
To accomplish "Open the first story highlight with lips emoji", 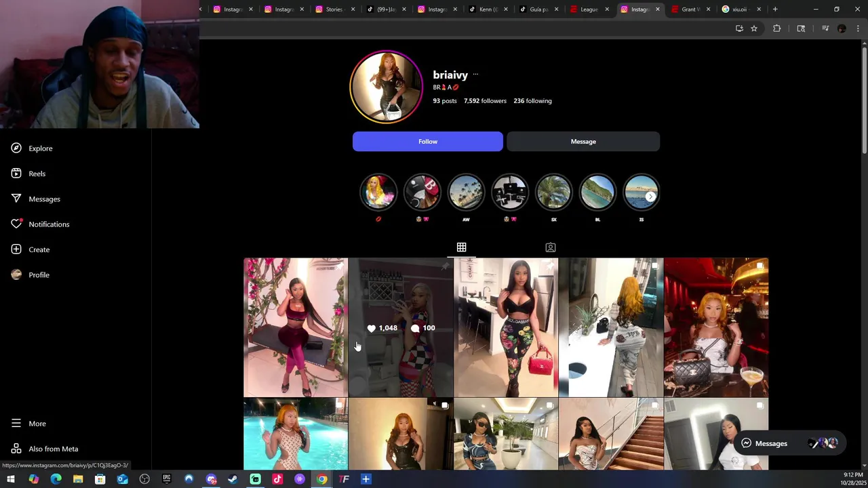I will pyautogui.click(x=378, y=193).
